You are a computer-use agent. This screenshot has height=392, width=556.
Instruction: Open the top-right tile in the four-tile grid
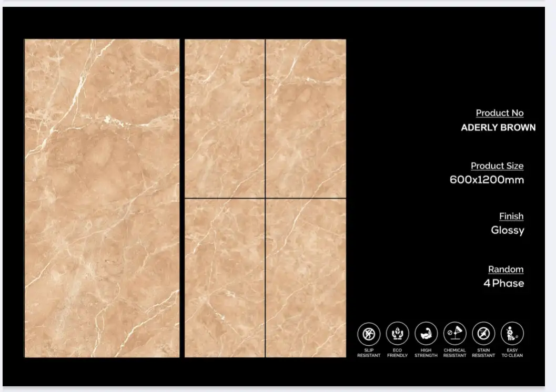(306, 118)
